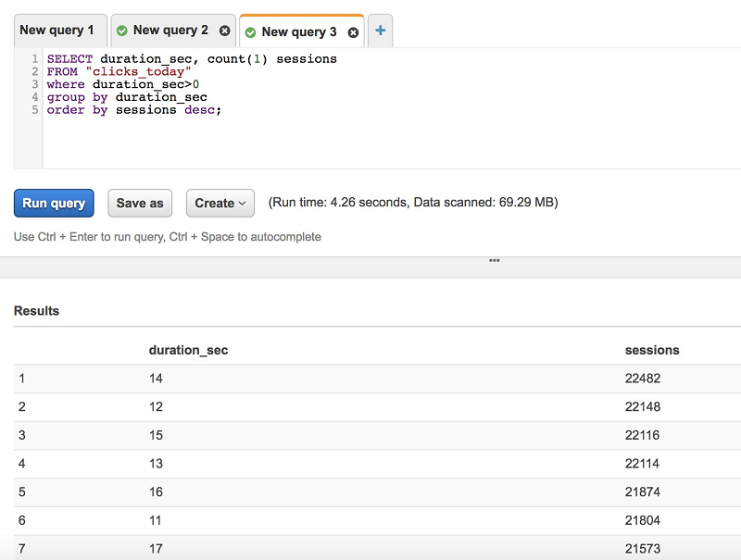Screen dimensions: 741x560
Task: Select duration_sec cell value 11
Action: pyautogui.click(x=156, y=520)
